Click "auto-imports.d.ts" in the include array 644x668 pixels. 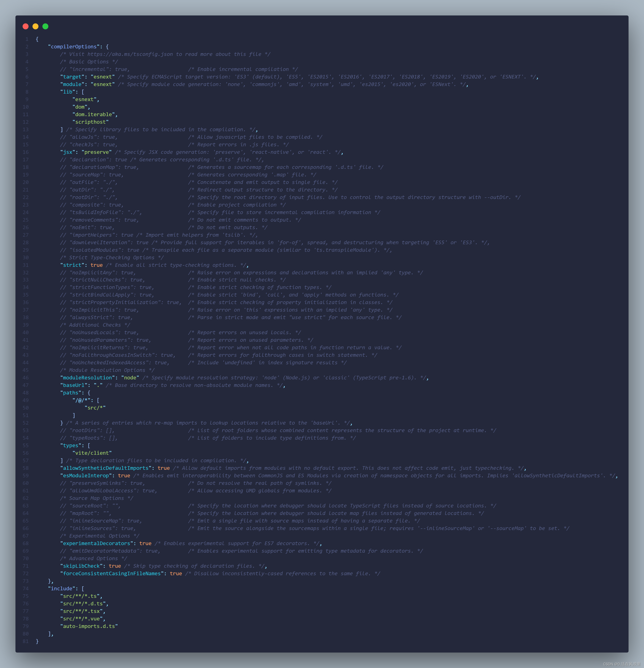tap(89, 626)
